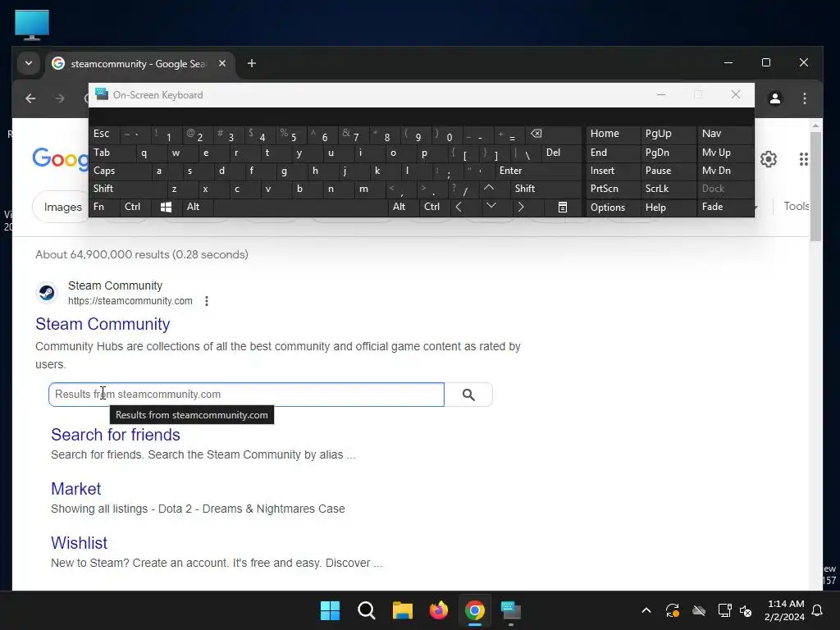The width and height of the screenshot is (840, 630).
Task: Click the up arrow key on keyboard
Action: pyautogui.click(x=489, y=189)
